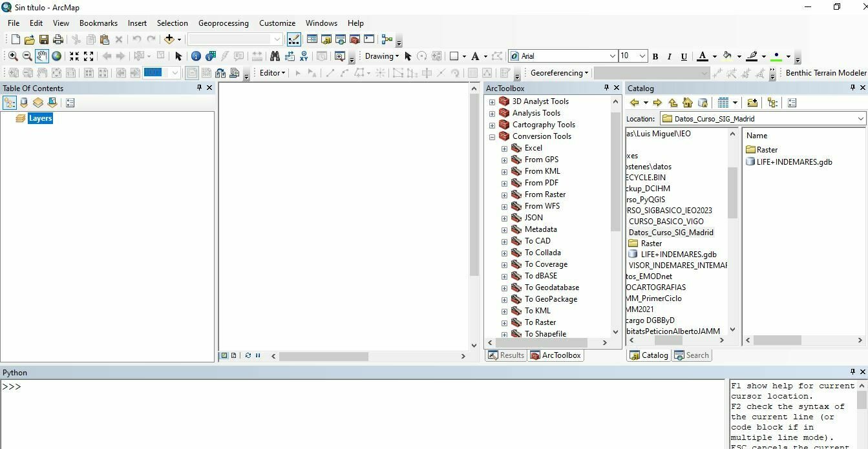Click Connect To Folder icon in Catalog

point(752,103)
